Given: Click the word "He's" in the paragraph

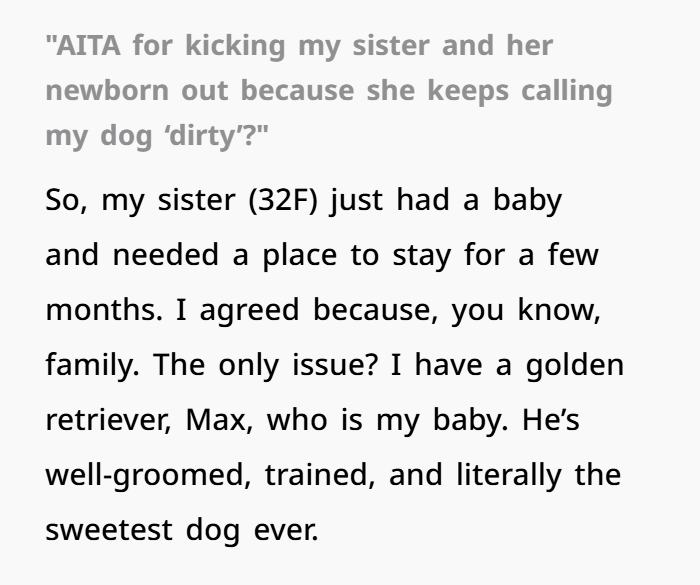Looking at the screenshot, I should pyautogui.click(x=551, y=420).
